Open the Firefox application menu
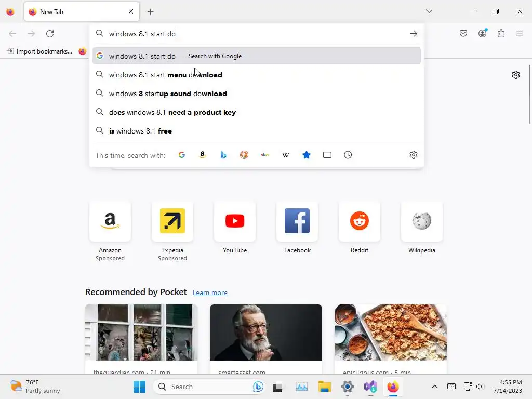Viewport: 532px width, 399px height. pos(520,33)
